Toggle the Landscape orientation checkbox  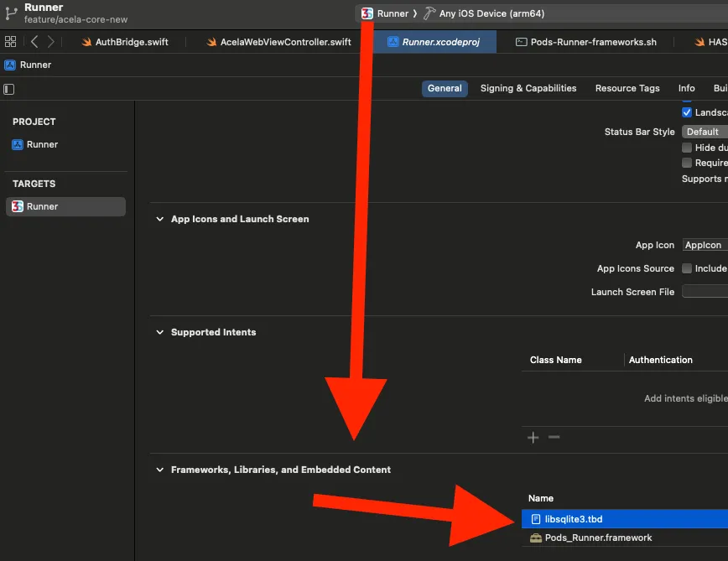(687, 112)
